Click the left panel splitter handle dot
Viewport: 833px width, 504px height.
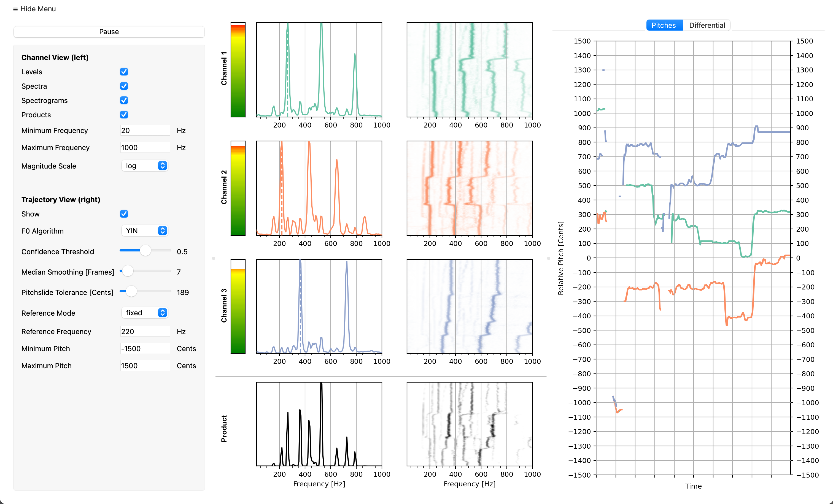click(213, 258)
